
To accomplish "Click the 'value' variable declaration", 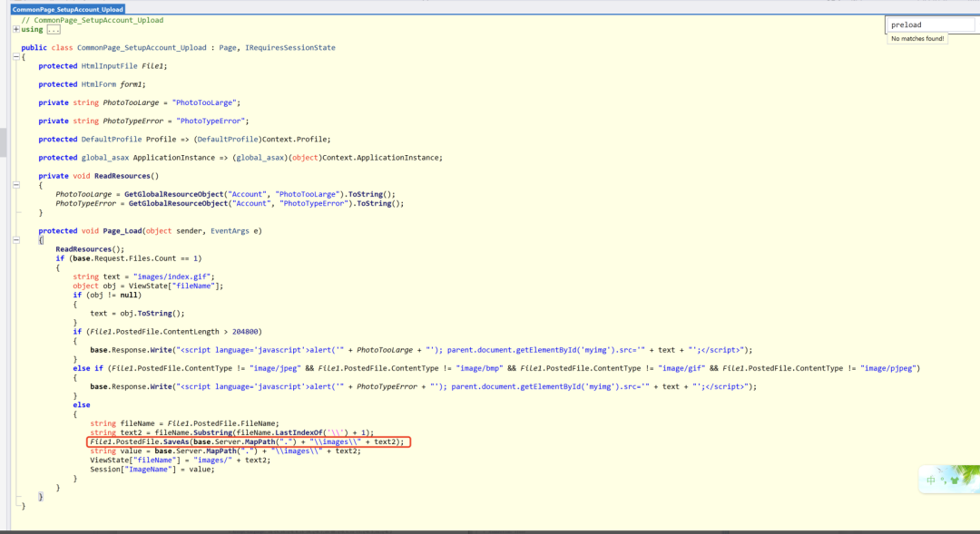I will (x=132, y=451).
